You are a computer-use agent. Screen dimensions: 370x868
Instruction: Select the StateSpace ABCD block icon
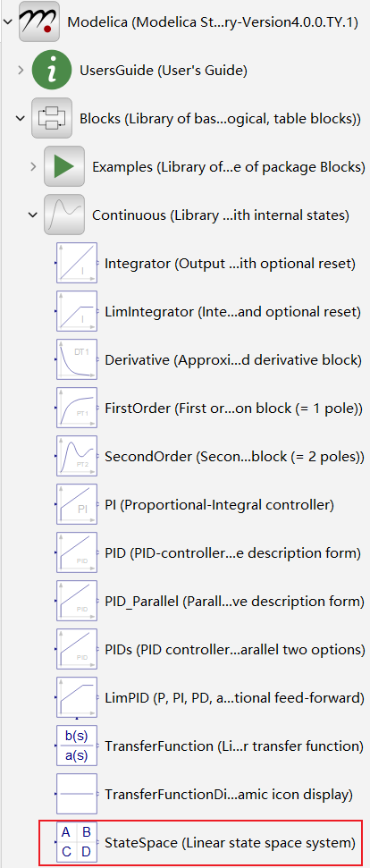76,843
